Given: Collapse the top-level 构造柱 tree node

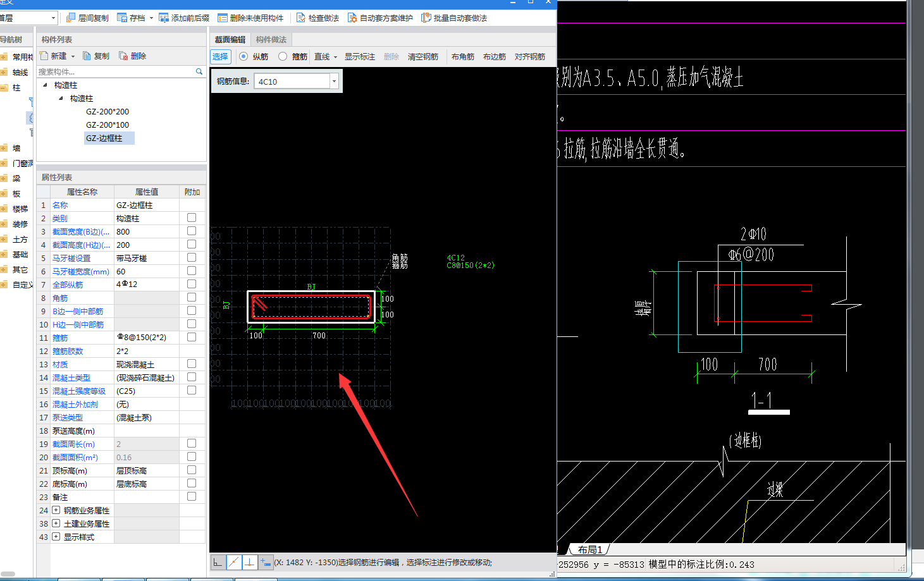Looking at the screenshot, I should click(x=45, y=85).
